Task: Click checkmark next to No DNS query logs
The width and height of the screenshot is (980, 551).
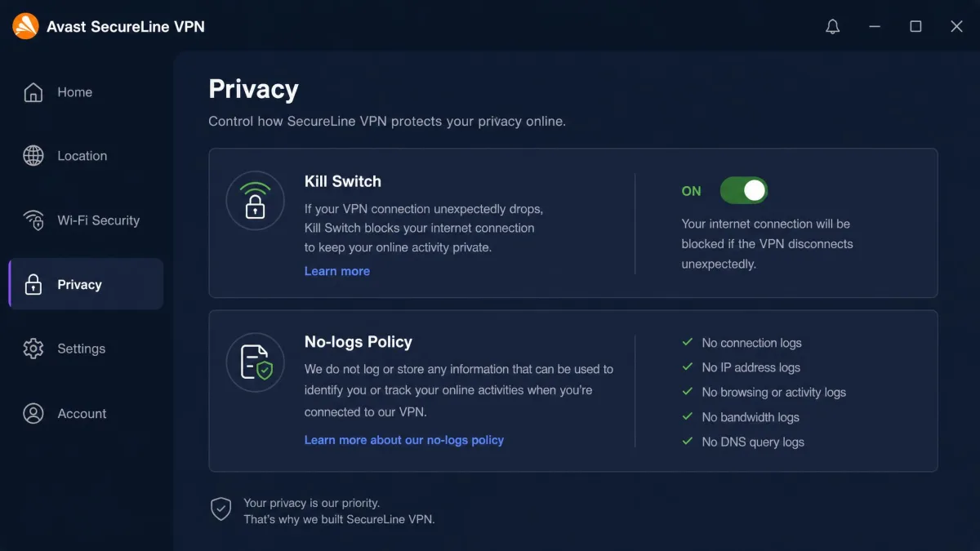Action: pos(688,442)
